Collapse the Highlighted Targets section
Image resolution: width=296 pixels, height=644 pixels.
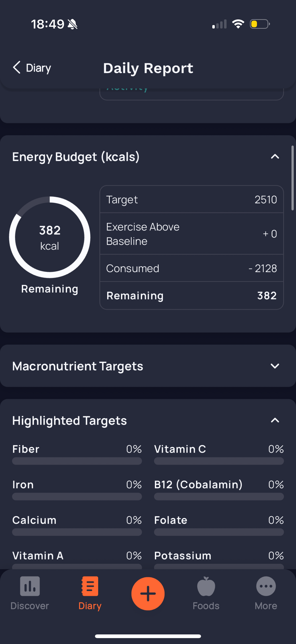(275, 420)
